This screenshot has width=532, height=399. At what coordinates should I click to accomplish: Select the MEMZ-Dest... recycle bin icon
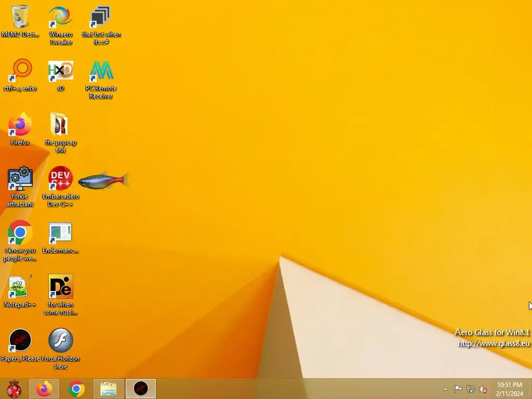click(20, 21)
